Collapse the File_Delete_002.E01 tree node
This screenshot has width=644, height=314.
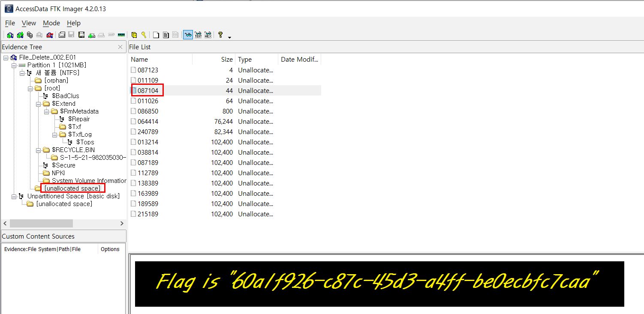pos(5,57)
